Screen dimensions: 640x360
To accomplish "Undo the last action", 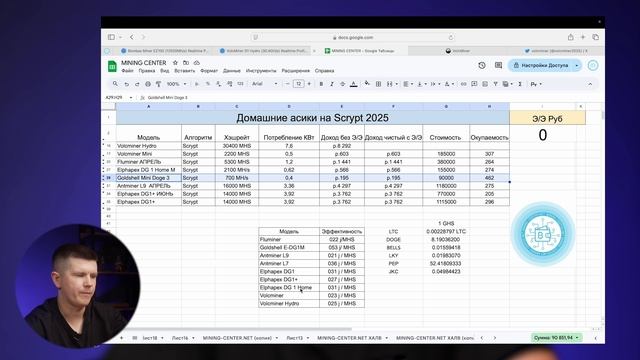I will (127, 84).
